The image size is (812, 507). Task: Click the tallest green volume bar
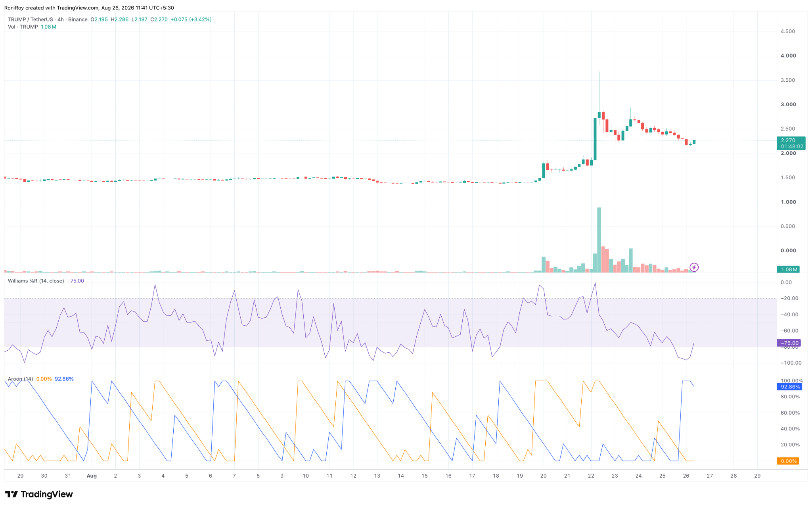coord(599,240)
